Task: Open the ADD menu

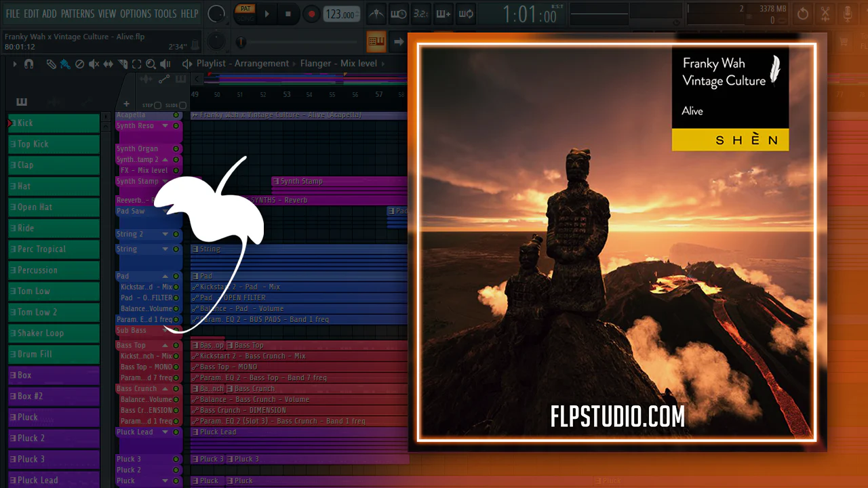Action: tap(50, 14)
